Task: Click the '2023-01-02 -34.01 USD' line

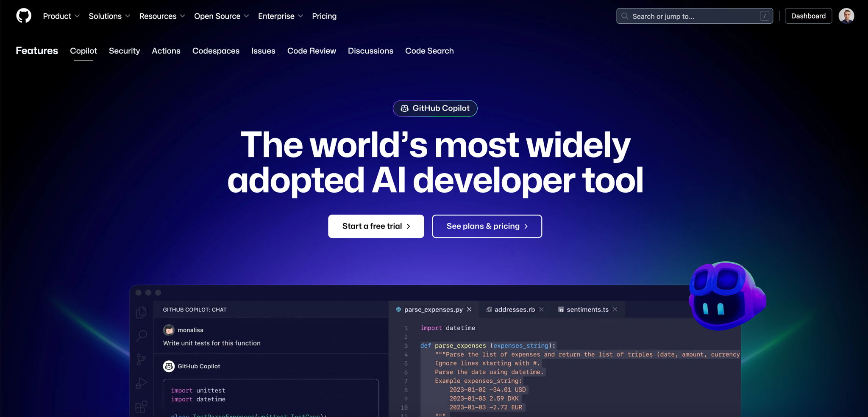Action: [x=487, y=389]
